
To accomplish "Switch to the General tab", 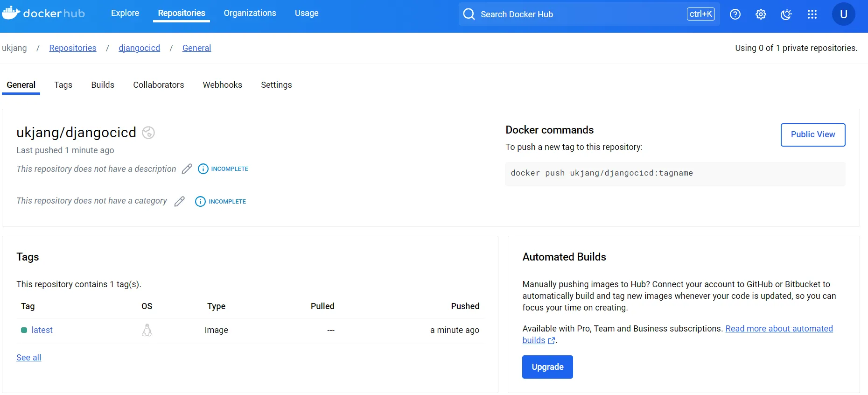I will (x=21, y=85).
